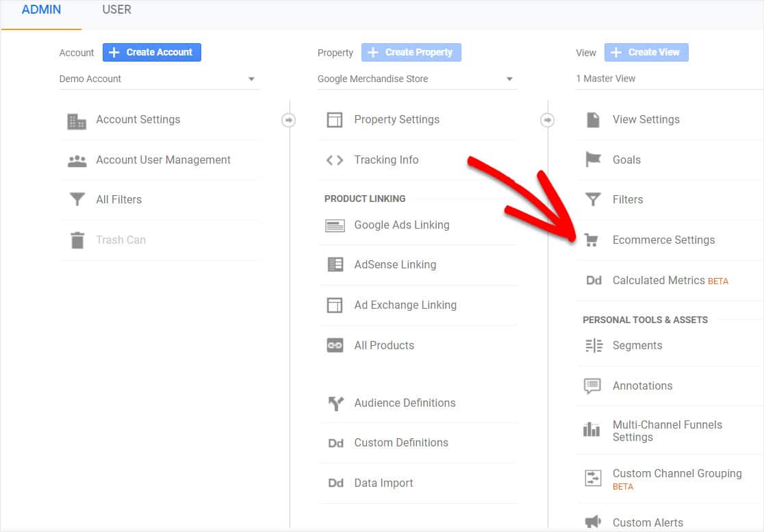Click the Tracking Info code brackets icon

point(335,160)
